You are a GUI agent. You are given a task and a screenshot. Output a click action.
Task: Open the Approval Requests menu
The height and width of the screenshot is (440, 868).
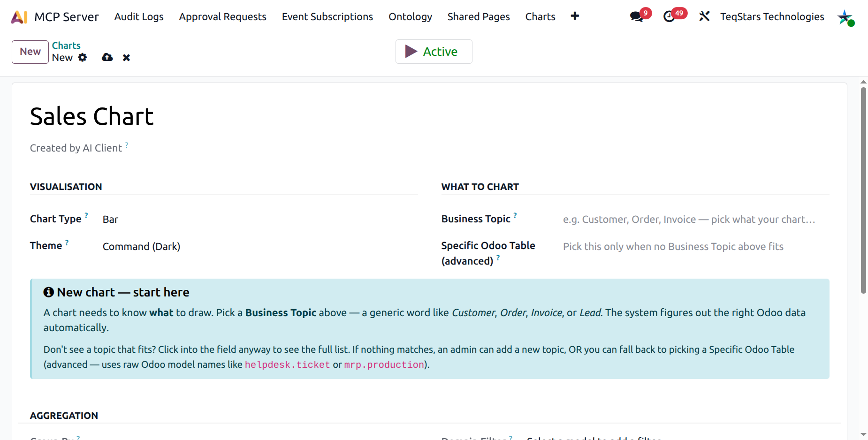222,17
